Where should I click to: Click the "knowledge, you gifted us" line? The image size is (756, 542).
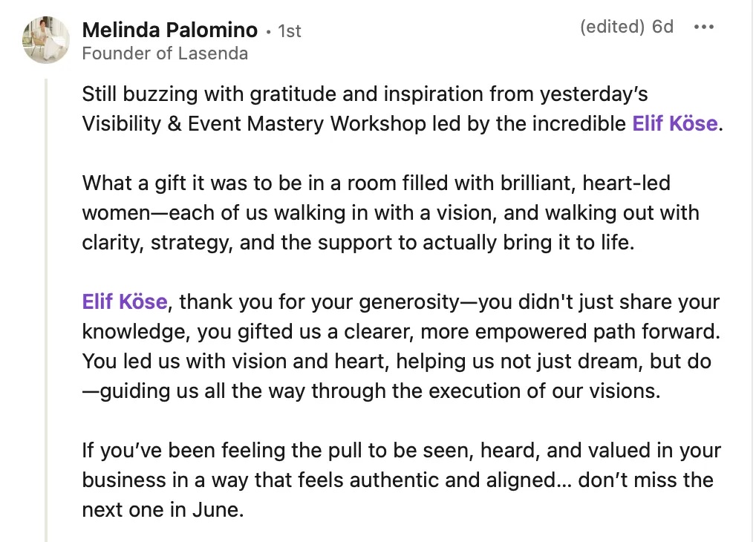pyautogui.click(x=401, y=332)
